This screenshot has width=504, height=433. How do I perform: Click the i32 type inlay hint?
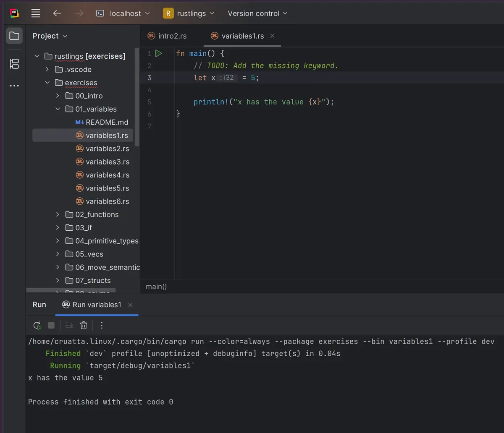(227, 78)
